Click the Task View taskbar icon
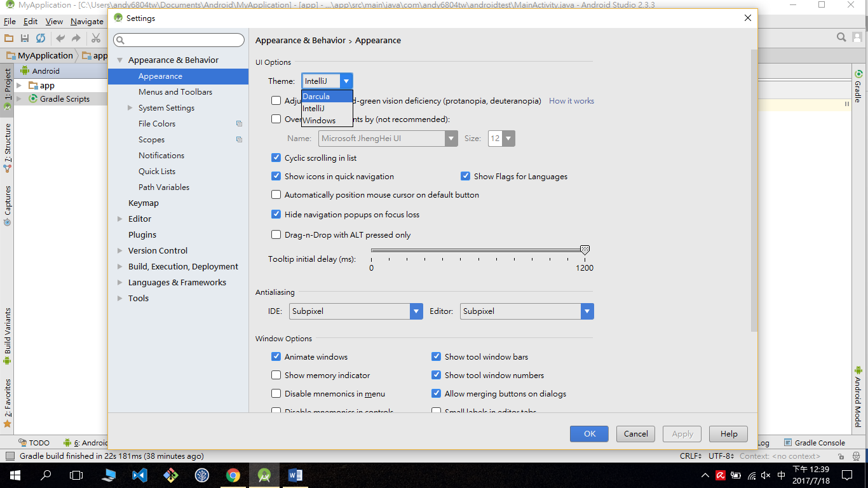 tap(76, 475)
